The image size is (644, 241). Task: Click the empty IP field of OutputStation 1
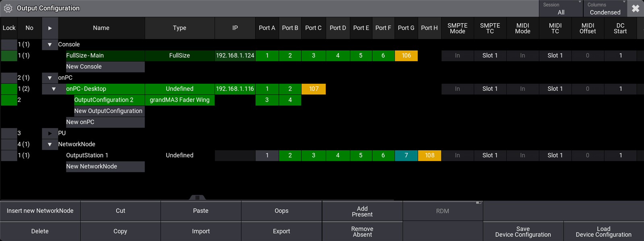pos(235,156)
